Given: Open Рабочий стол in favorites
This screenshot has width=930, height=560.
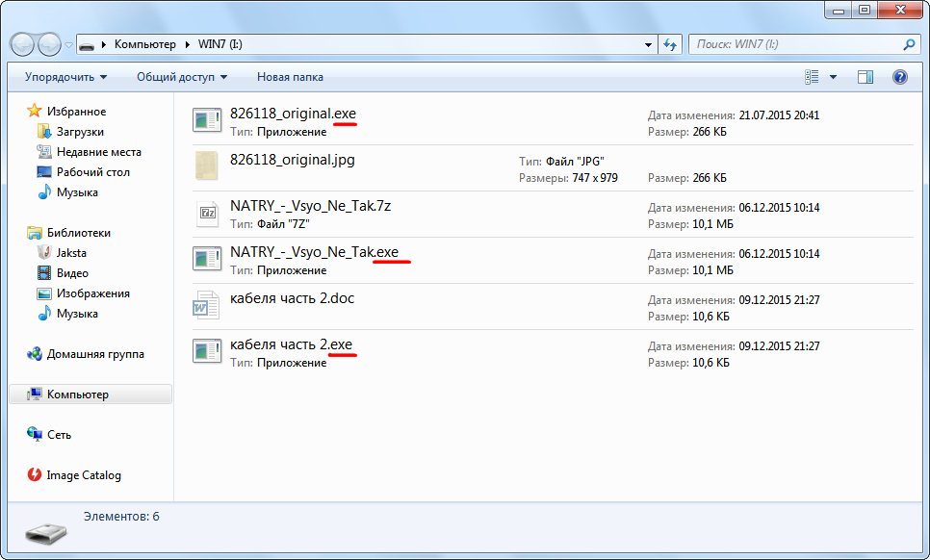Looking at the screenshot, I should (93, 172).
